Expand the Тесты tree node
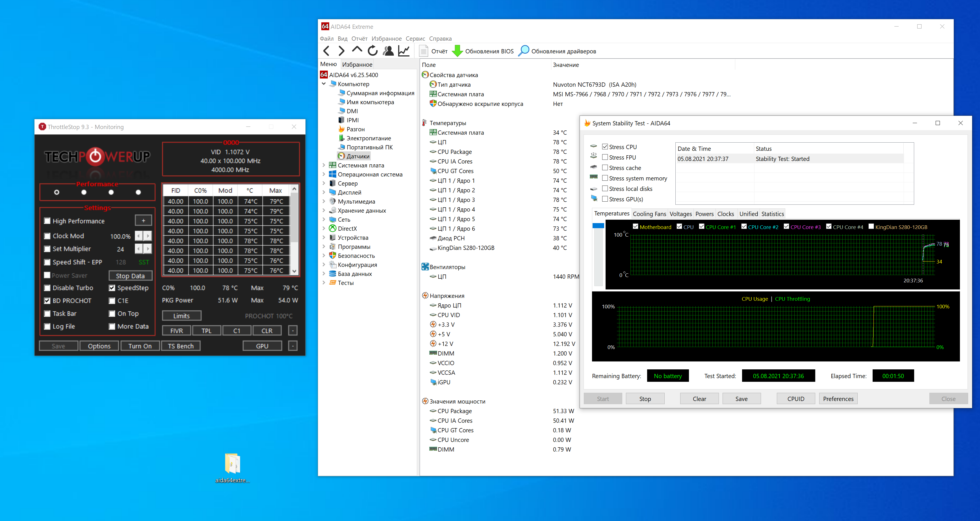This screenshot has height=521, width=980. [324, 283]
